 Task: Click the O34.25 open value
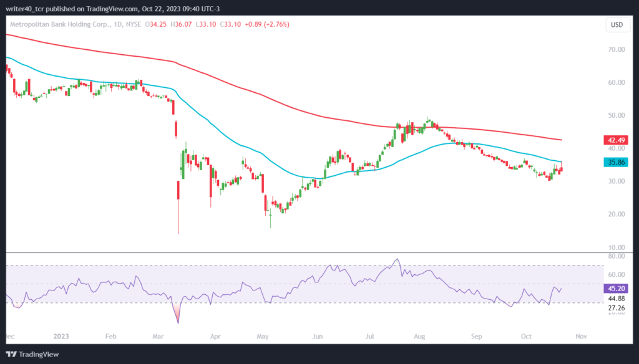(155, 24)
